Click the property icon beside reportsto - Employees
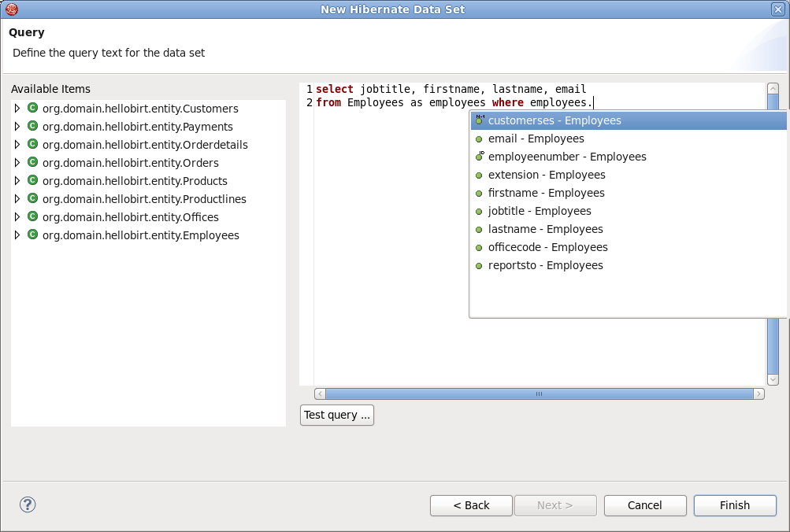Image resolution: width=790 pixels, height=532 pixels. point(479,265)
